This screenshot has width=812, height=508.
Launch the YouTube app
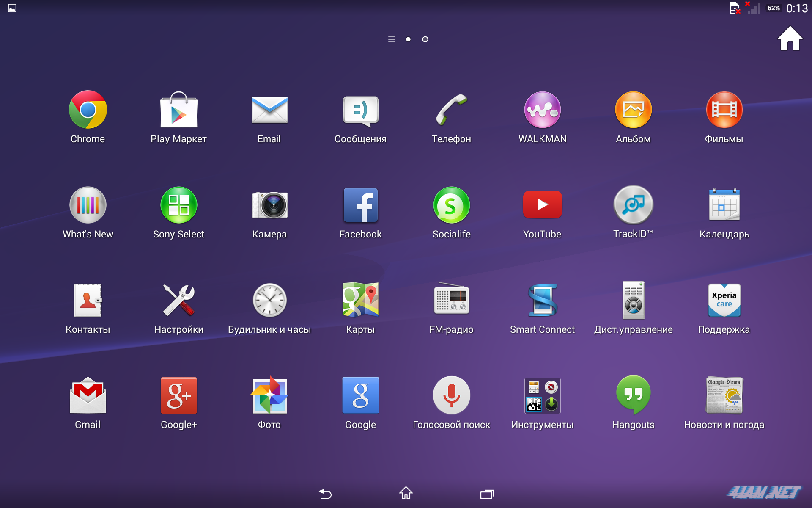pyautogui.click(x=542, y=204)
